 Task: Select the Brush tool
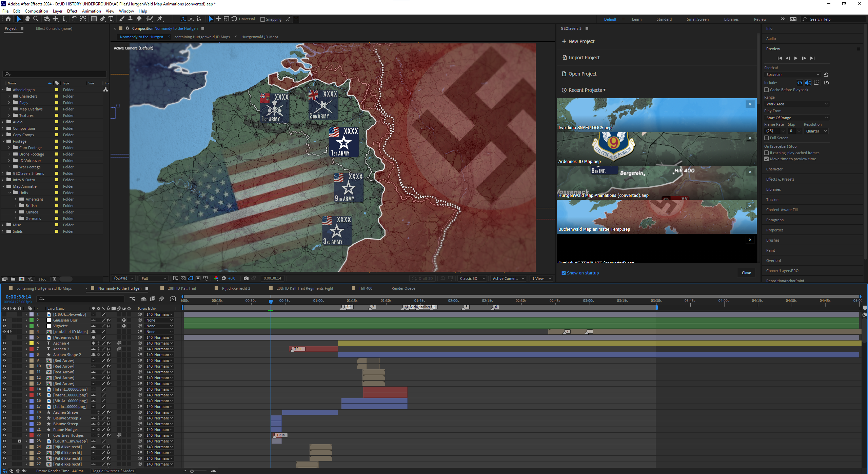122,19
